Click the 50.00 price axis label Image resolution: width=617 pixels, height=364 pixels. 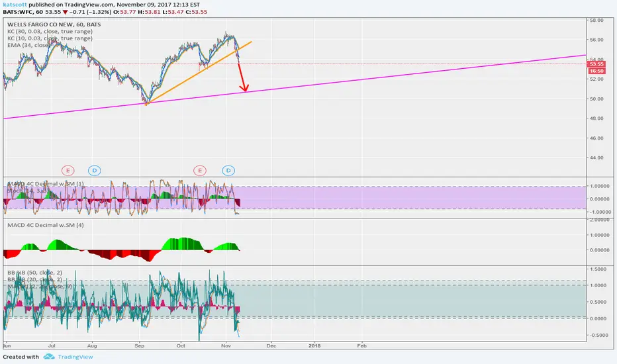point(596,99)
